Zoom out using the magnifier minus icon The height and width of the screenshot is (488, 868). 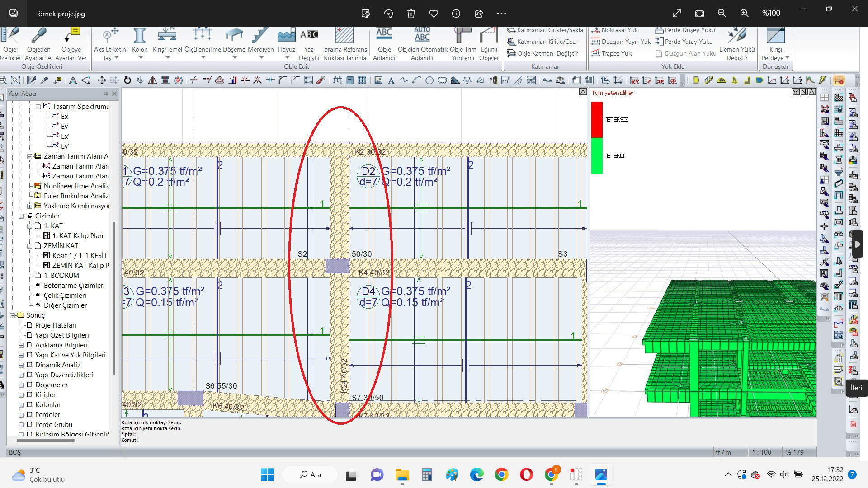722,14
